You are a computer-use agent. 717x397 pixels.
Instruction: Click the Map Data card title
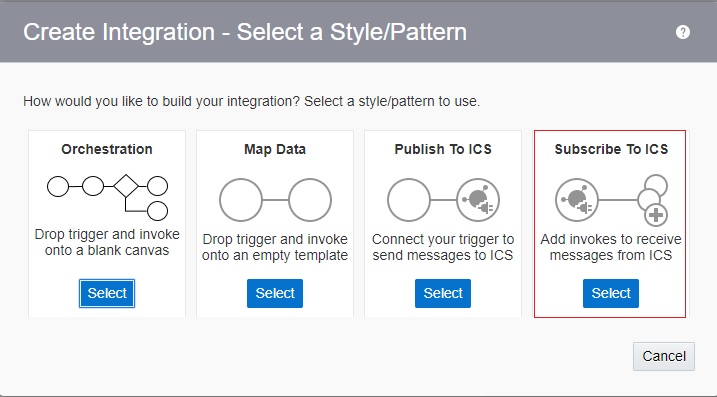click(275, 149)
